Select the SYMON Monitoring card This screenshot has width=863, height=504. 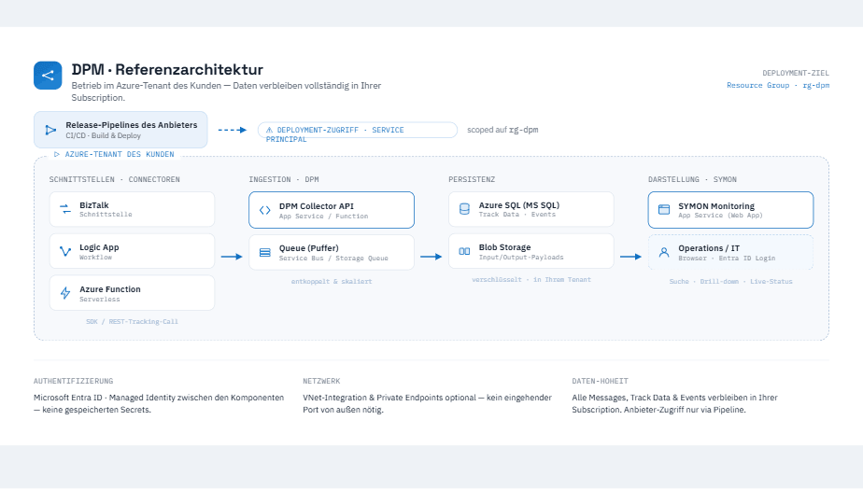[730, 210]
